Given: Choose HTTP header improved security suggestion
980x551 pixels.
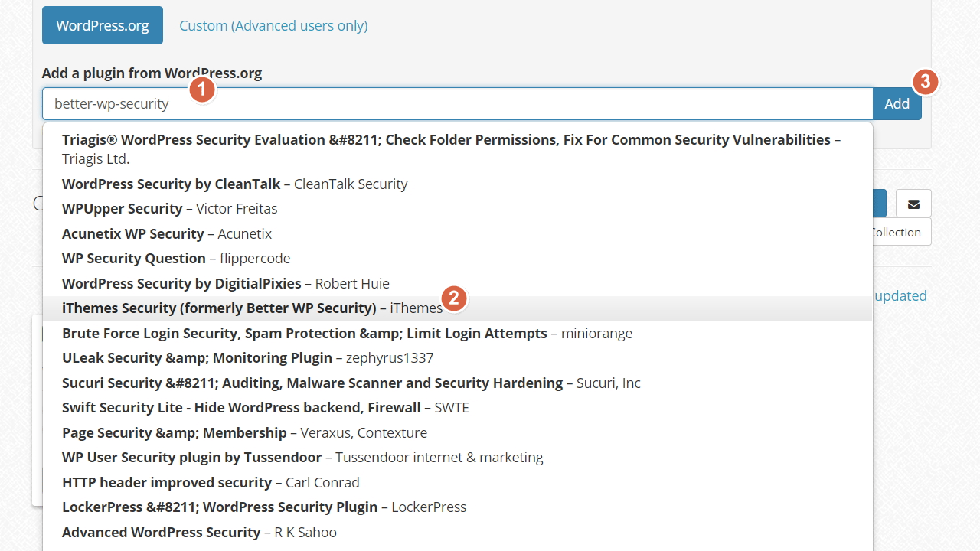Looking at the screenshot, I should click(458, 482).
